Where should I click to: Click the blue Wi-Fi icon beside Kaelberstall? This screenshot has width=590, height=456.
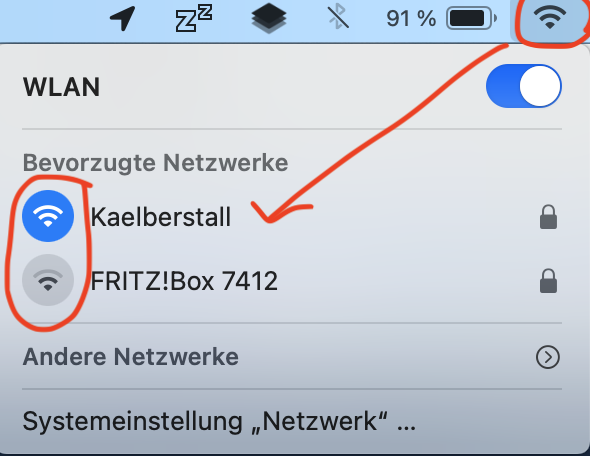click(48, 216)
